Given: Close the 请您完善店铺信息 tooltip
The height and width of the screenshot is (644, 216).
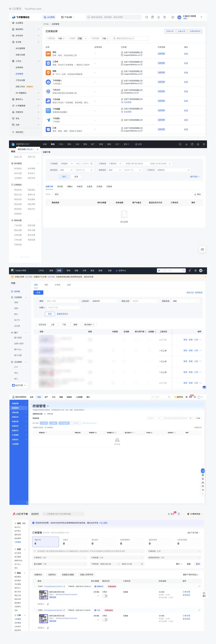Looking at the screenshot, I should (x=38, y=149).
